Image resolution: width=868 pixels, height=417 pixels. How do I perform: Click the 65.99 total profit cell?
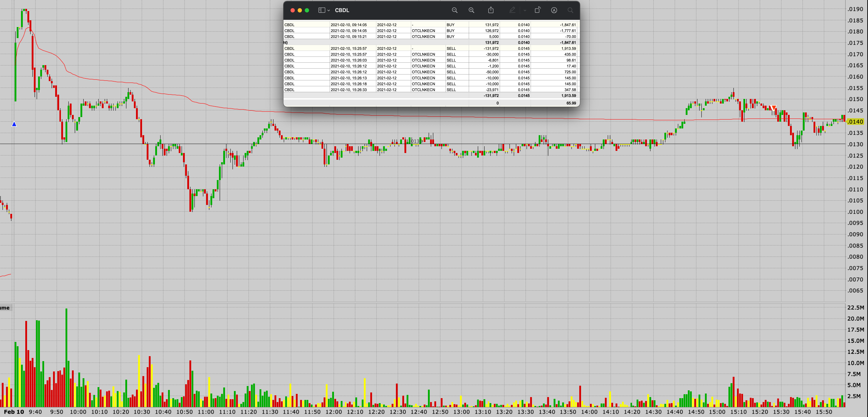point(571,103)
